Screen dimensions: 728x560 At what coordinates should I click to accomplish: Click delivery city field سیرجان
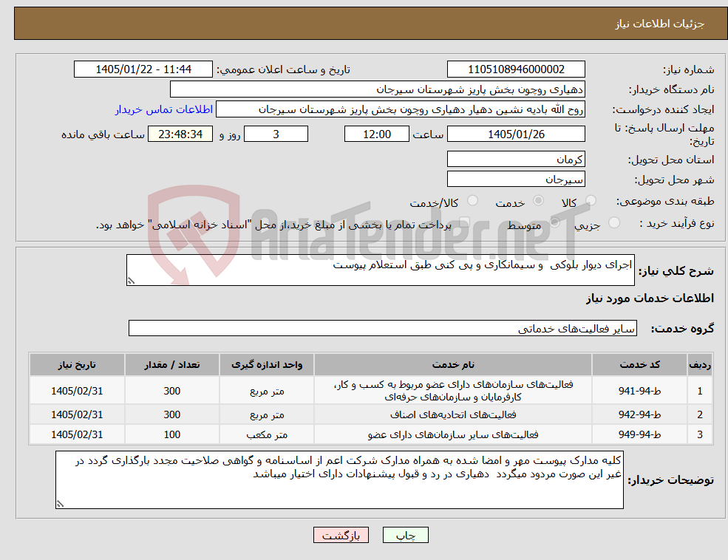coord(516,179)
